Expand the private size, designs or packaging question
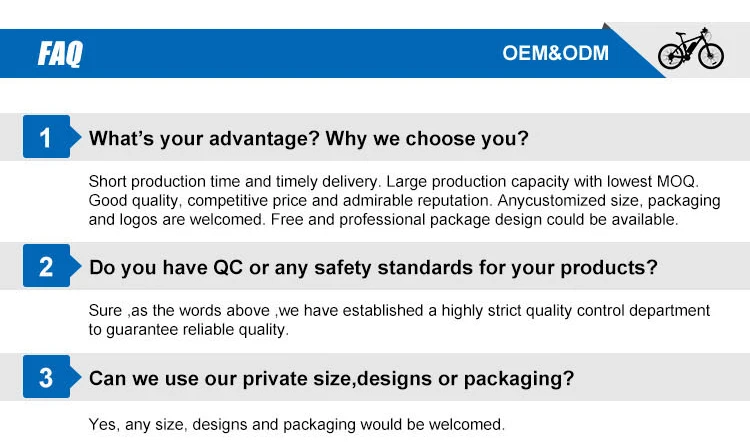 click(331, 379)
